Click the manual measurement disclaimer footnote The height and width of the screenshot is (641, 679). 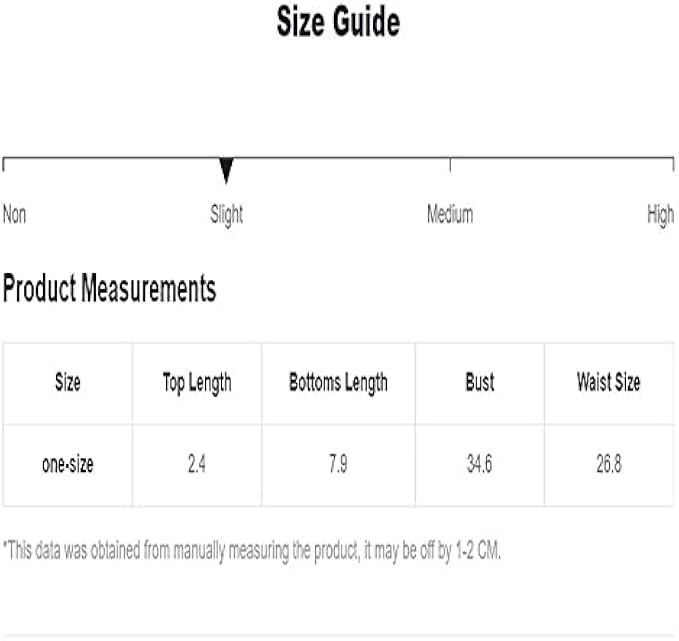[252, 552]
